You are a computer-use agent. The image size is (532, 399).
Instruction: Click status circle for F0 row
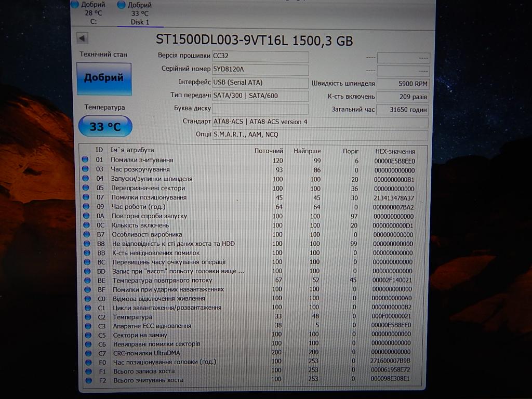click(89, 362)
